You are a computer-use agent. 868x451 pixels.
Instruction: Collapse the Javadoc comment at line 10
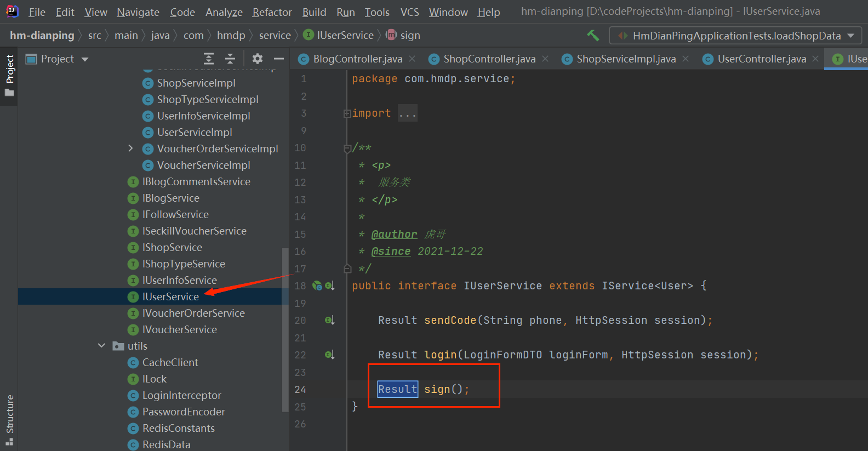pyautogui.click(x=347, y=148)
